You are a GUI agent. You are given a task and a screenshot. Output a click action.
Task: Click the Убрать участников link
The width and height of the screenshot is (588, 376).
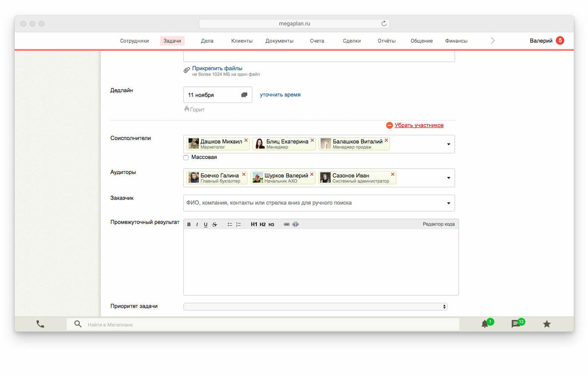click(418, 125)
